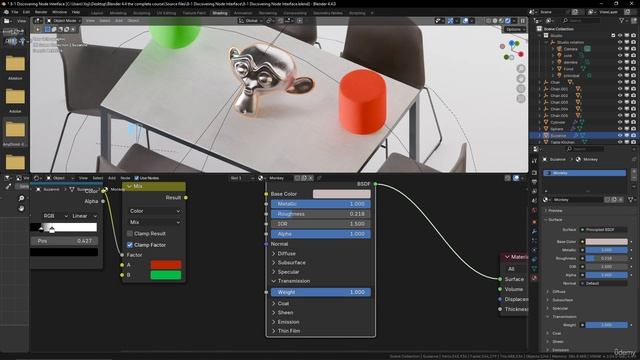Open the node editor Add menu
Screen dimensions: 640x360
pyautogui.click(x=112, y=178)
